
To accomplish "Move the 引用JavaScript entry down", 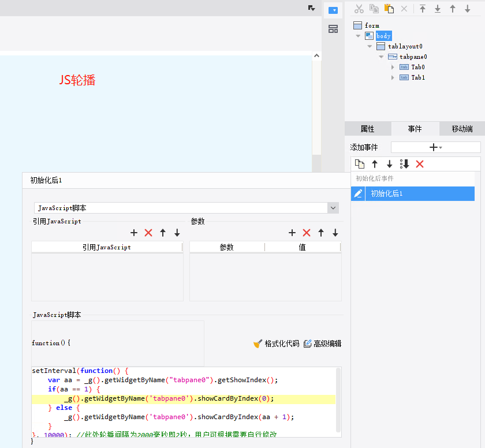I will [177, 233].
